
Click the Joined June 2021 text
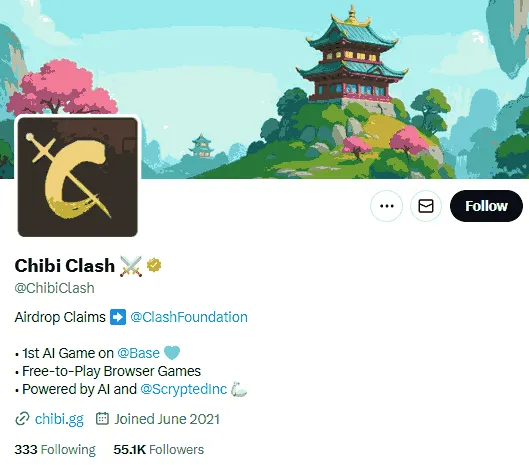click(x=167, y=419)
